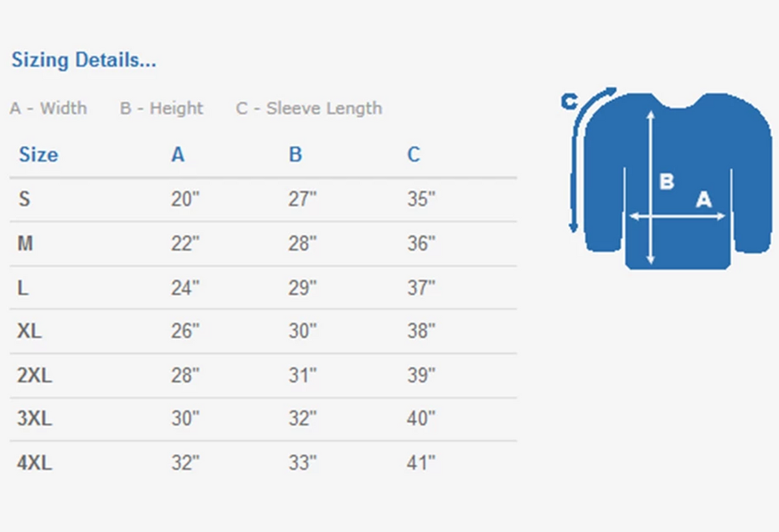Click the B column header
This screenshot has width=779, height=532.
pos(295,154)
